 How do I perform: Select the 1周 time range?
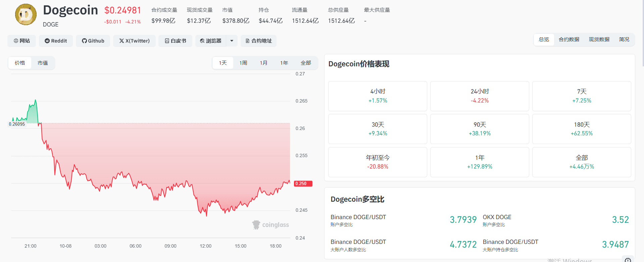click(x=243, y=63)
